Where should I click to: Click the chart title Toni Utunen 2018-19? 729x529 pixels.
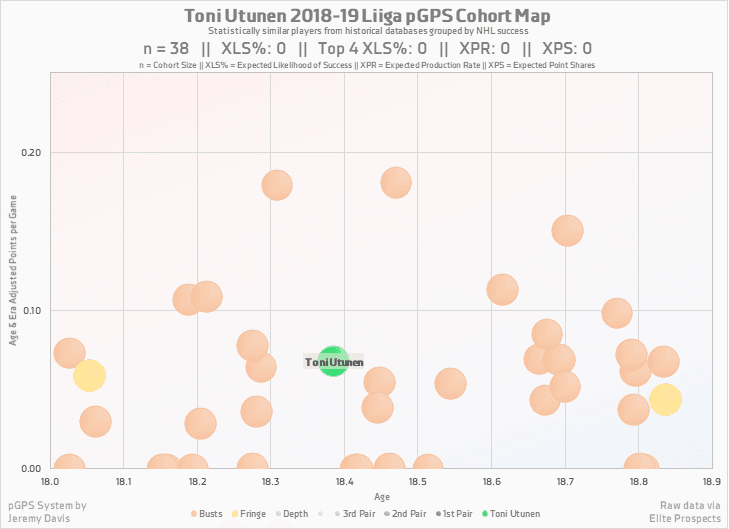point(367,17)
